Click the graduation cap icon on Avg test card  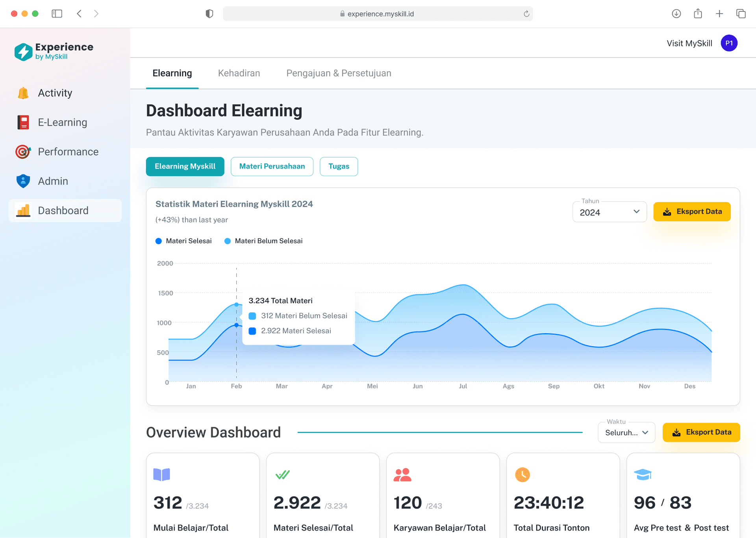tap(643, 475)
